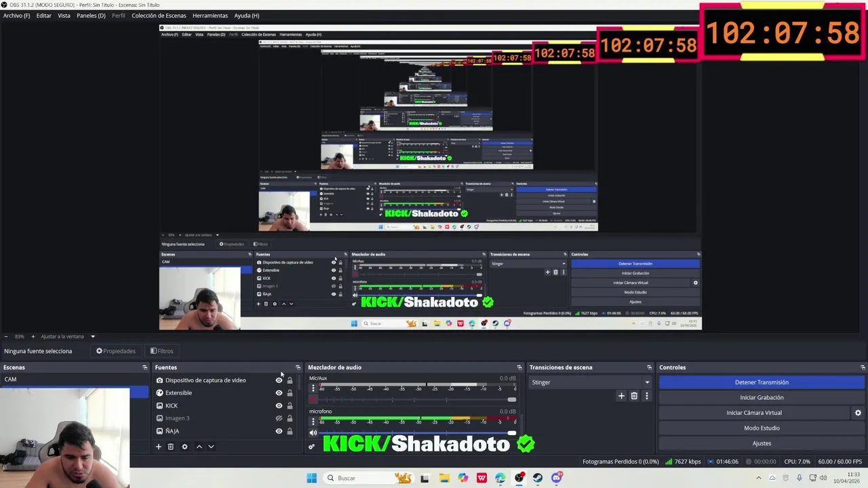868x488 pixels.
Task: Open the Archivo menu
Action: pyautogui.click(x=16, y=16)
